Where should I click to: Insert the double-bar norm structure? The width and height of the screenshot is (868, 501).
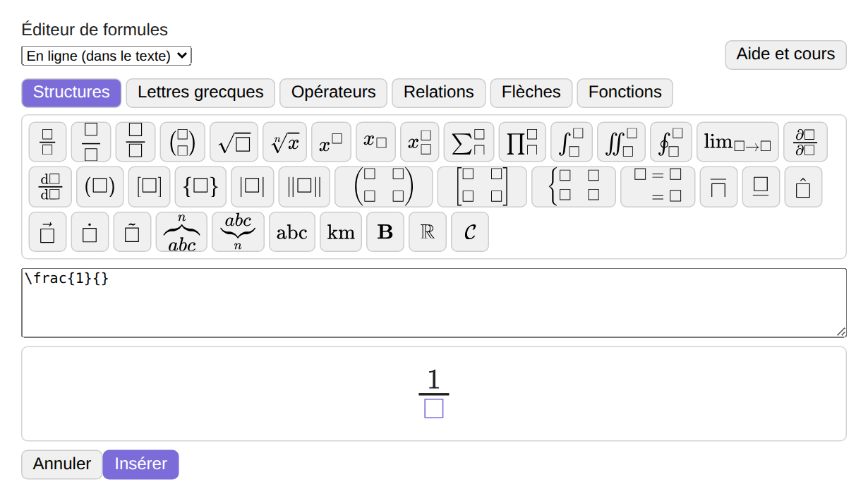point(304,187)
